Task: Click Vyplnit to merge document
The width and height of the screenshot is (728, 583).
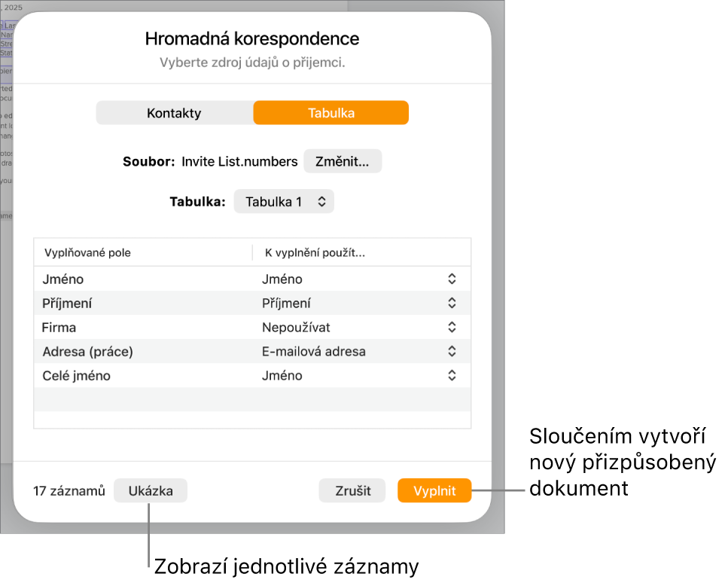Action: click(x=434, y=490)
